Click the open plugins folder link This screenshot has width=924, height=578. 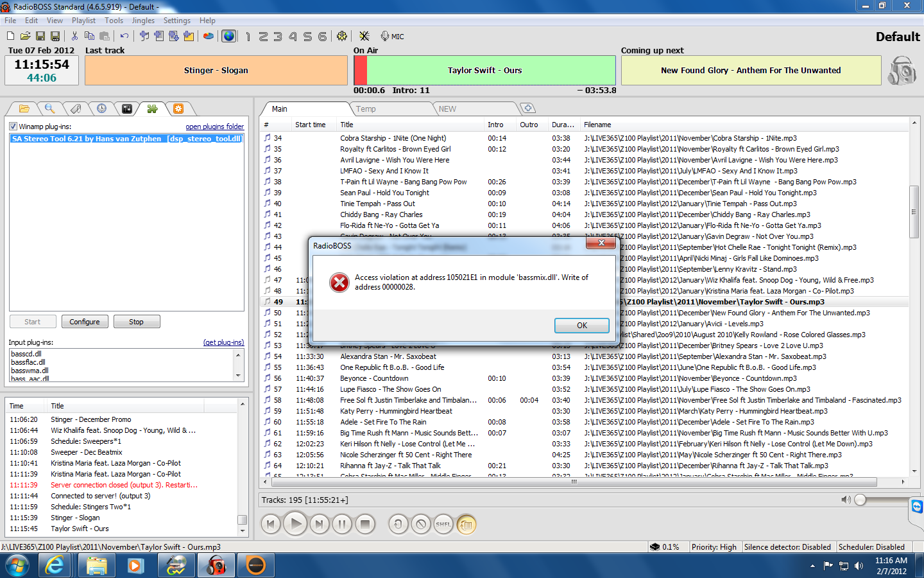tap(214, 127)
